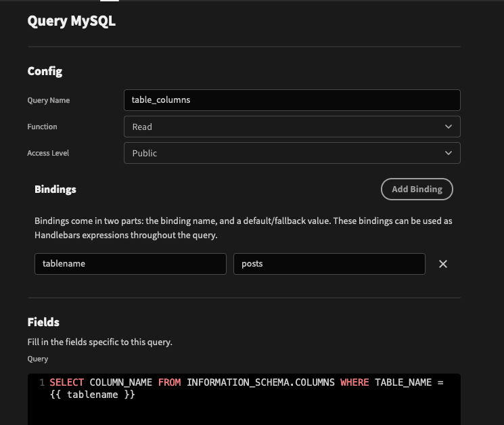Click the Bindings description paragraph
The width and height of the screenshot is (504, 425).
[244, 228]
